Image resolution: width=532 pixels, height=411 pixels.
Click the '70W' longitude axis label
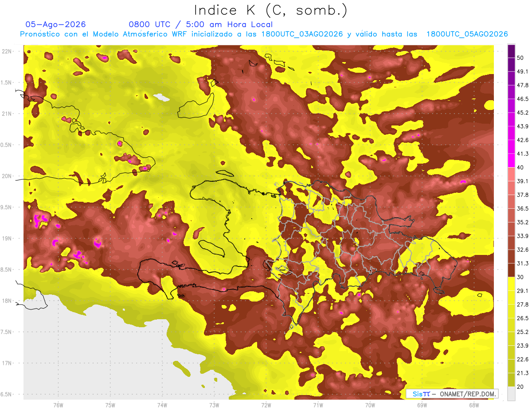(x=370, y=405)
